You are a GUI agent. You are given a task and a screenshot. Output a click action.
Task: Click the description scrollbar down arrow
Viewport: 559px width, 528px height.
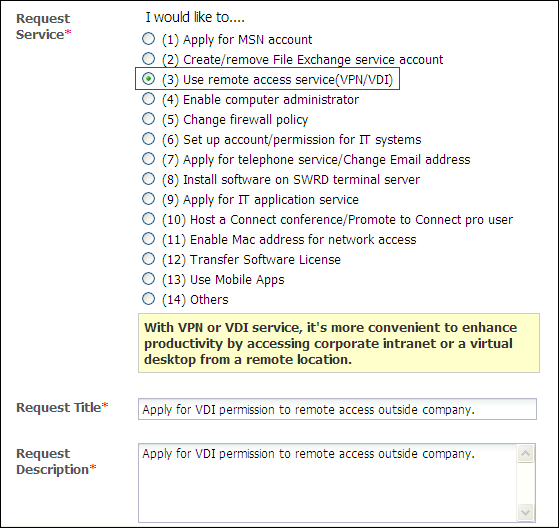tap(525, 513)
